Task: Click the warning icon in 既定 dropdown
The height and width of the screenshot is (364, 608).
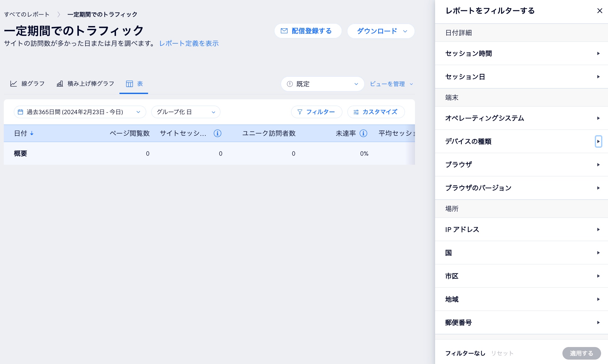Action: pos(290,84)
